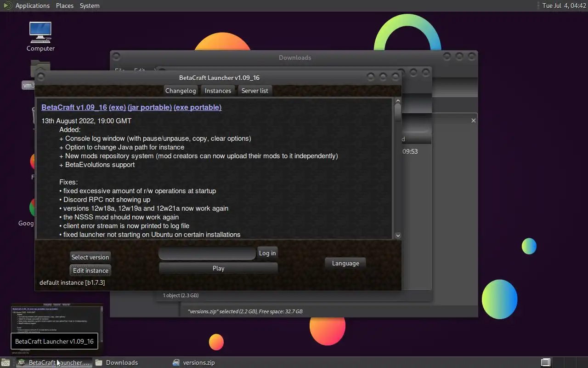Click the versions.zip archive icon in taskbar
The width and height of the screenshot is (588, 368).
click(x=176, y=362)
